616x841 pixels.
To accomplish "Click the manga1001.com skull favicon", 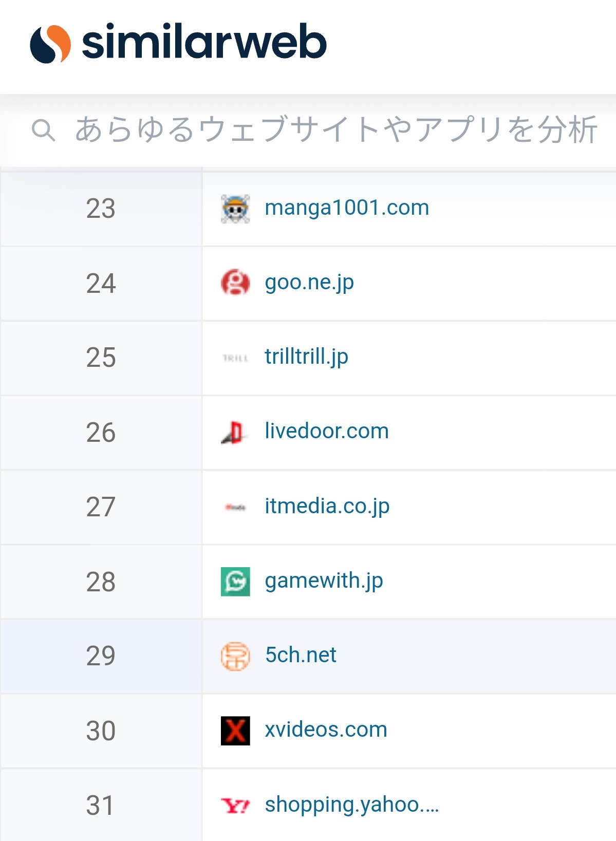I will [x=235, y=209].
